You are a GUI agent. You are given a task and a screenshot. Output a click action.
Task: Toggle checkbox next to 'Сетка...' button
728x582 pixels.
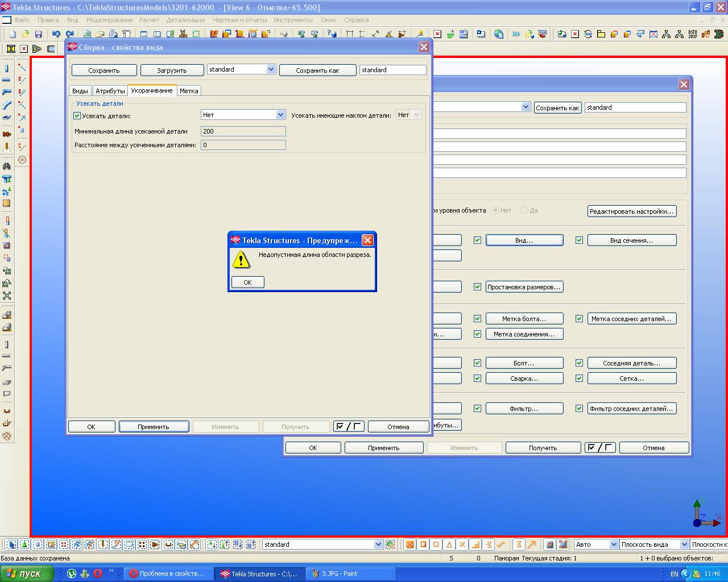(x=579, y=379)
